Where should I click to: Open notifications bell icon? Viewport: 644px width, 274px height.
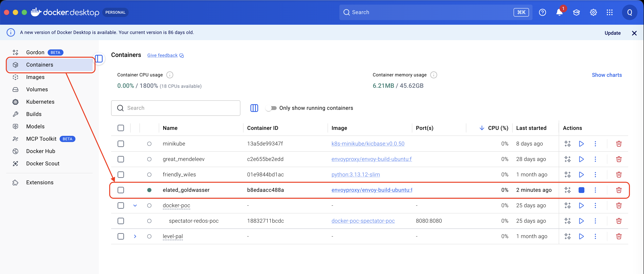click(x=559, y=12)
